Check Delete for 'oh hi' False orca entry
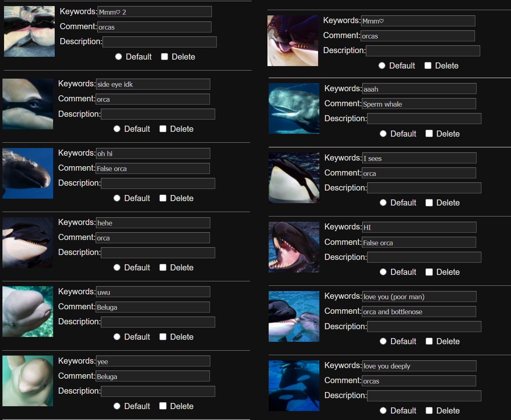 coord(163,198)
